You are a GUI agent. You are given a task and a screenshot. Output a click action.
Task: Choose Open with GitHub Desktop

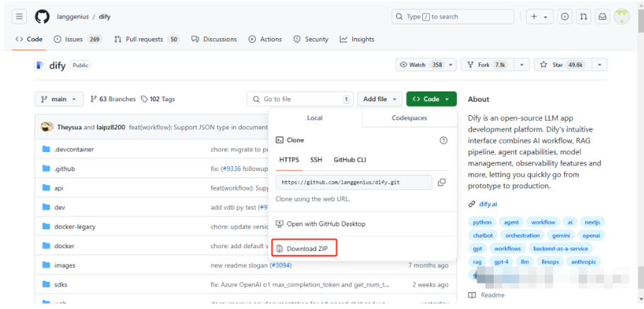[x=321, y=224]
